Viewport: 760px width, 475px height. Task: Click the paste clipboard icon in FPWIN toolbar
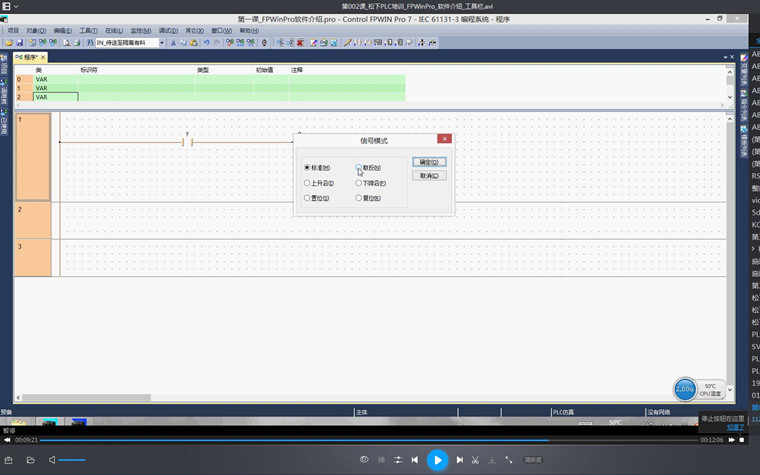(194, 43)
